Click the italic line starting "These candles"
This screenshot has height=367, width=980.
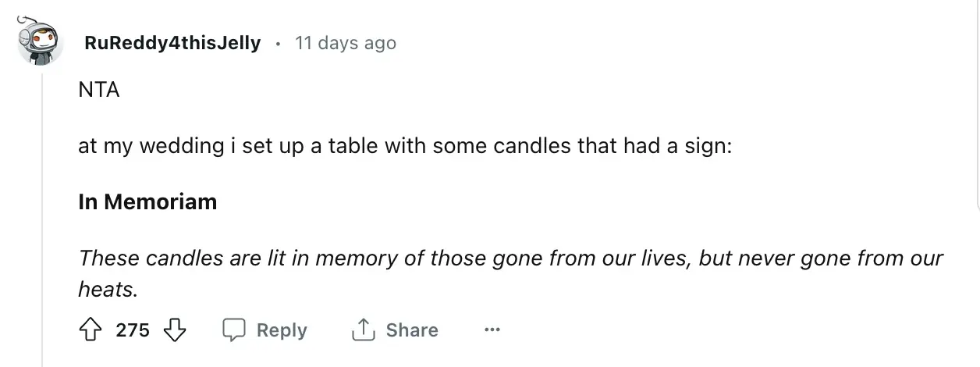[x=511, y=258]
